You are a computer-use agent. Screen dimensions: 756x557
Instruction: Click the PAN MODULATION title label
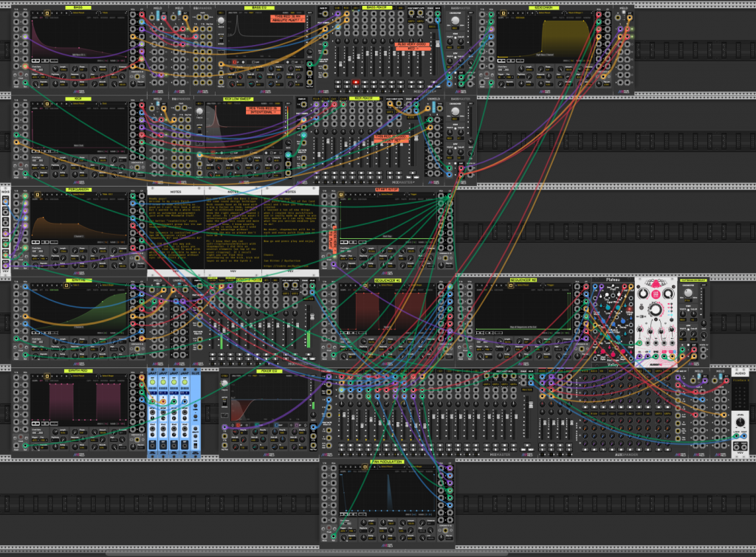click(x=387, y=462)
